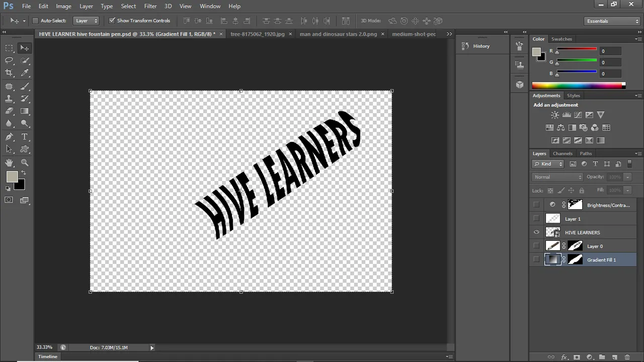Open the Image menu
The height and width of the screenshot is (362, 644).
point(63,6)
